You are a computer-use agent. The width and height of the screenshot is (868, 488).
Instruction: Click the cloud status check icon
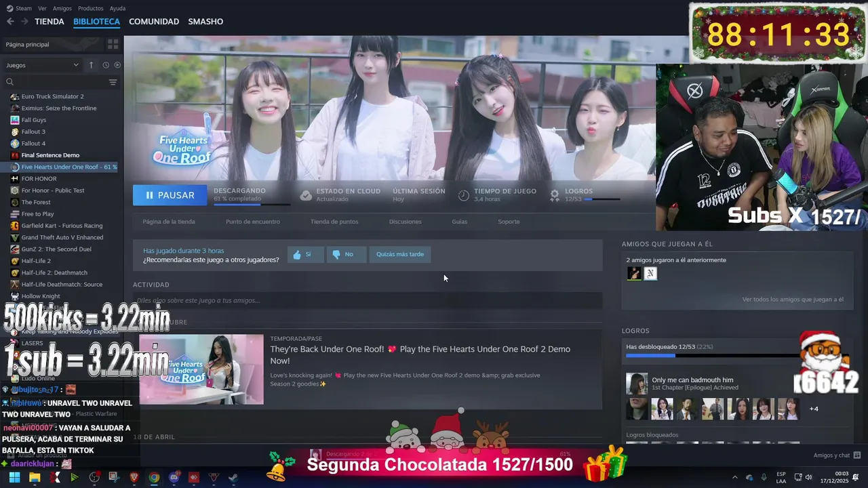[306, 195]
